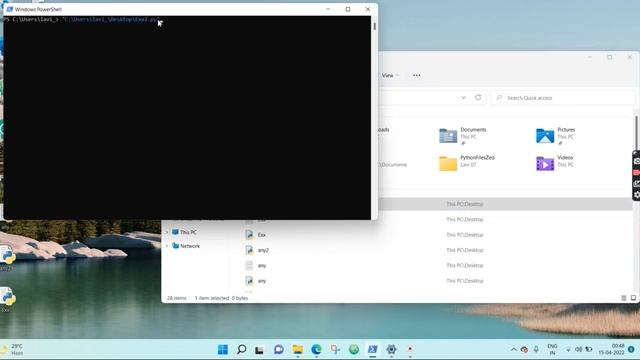Screen dimensions: 640x360
Task: Click the microphone tray icon
Action: point(536,349)
